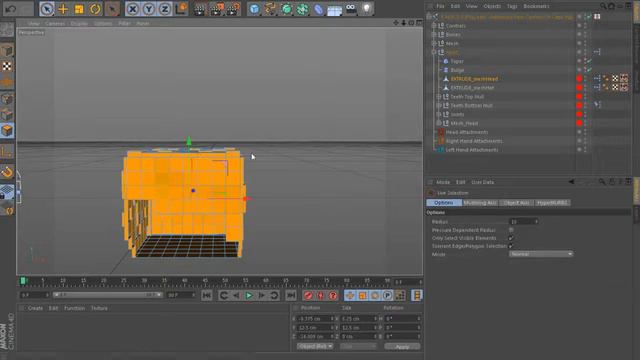
Task: Go to the end of the timeline
Action: point(291,295)
